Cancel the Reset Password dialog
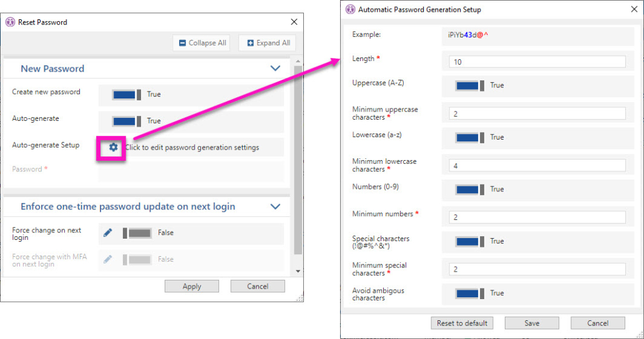The width and height of the screenshot is (644, 339). pyautogui.click(x=258, y=286)
